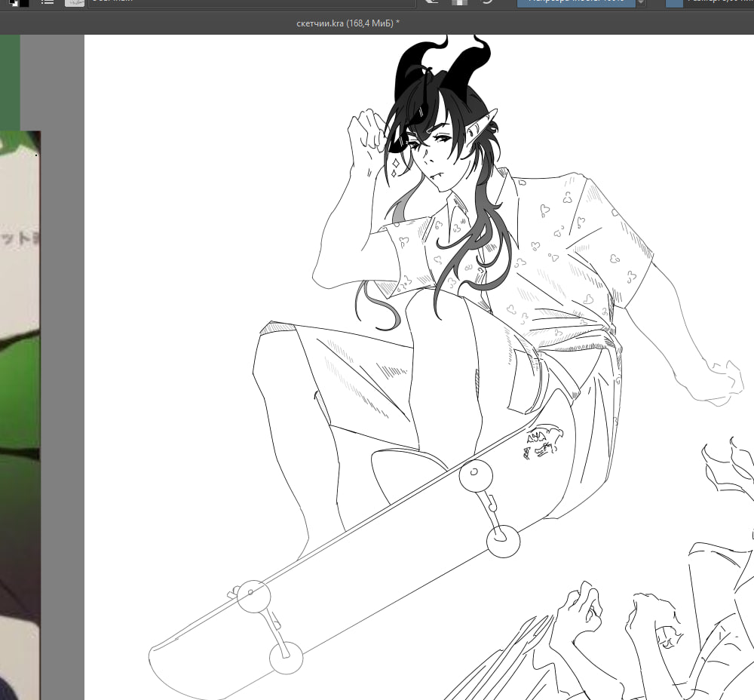Select the скетчии.kra document tab

point(348,23)
